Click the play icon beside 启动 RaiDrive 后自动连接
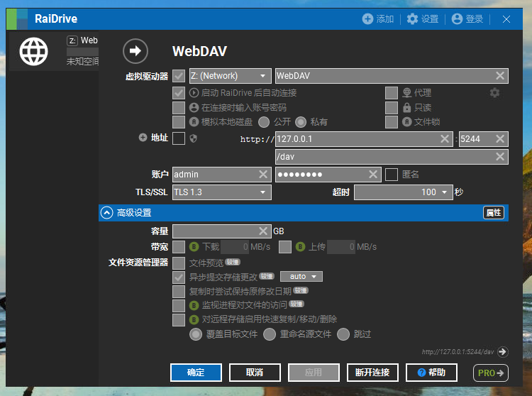 coord(194,93)
